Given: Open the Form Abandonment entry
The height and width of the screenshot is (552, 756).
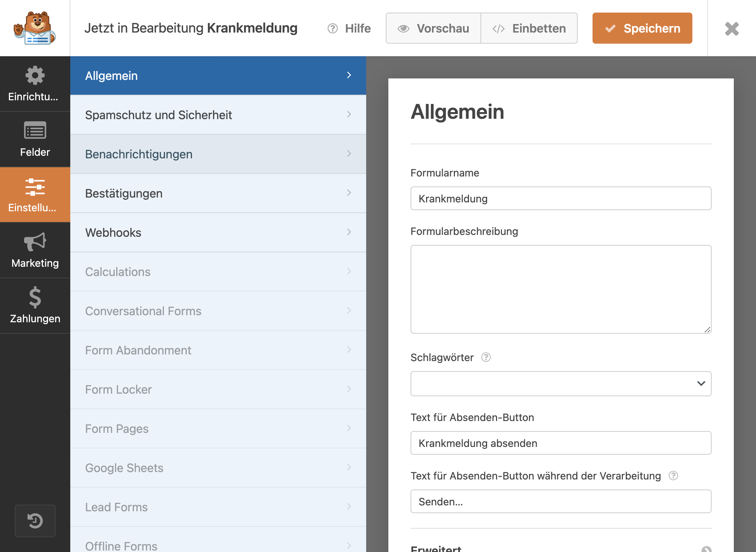Looking at the screenshot, I should [x=218, y=350].
